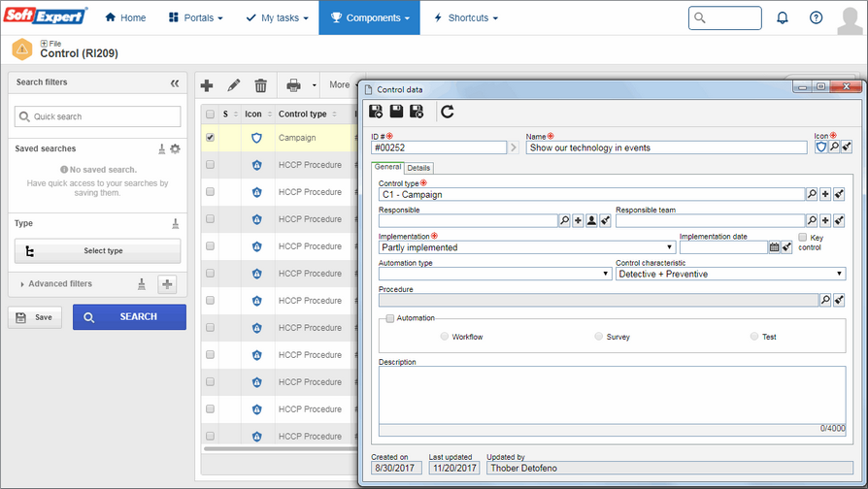The image size is (868, 489).
Task: Open the print options dropdown arrow
Action: click(314, 85)
